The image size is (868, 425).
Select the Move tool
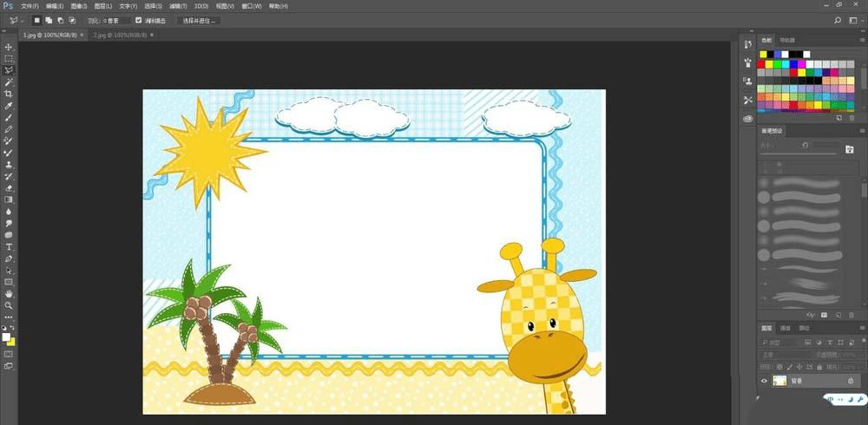[9, 47]
